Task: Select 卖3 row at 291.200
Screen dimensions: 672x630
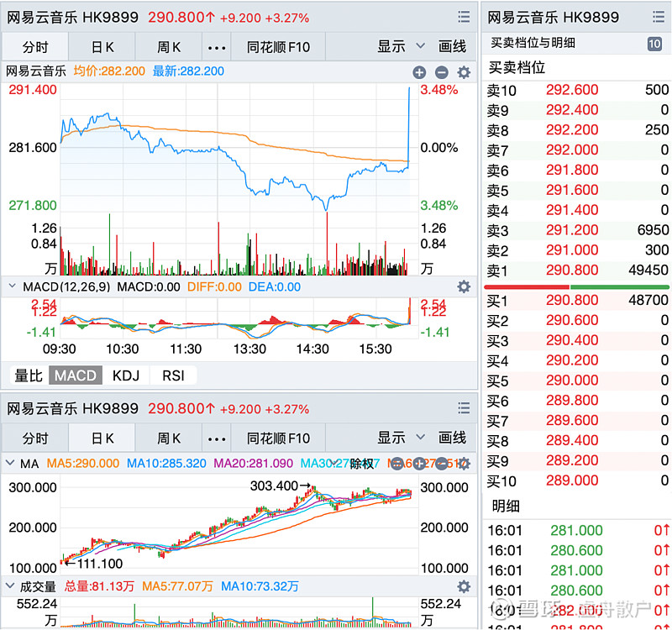Action: [x=577, y=230]
